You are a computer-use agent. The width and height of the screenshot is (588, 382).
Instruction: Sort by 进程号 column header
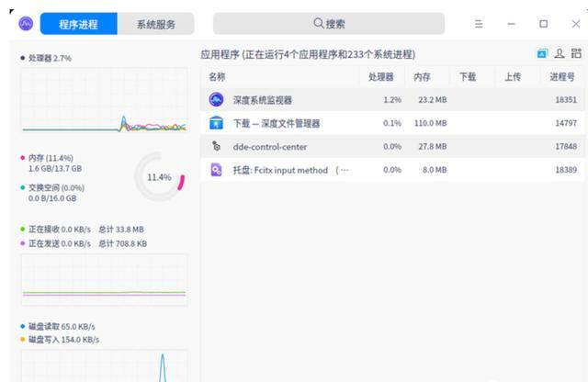click(x=561, y=77)
